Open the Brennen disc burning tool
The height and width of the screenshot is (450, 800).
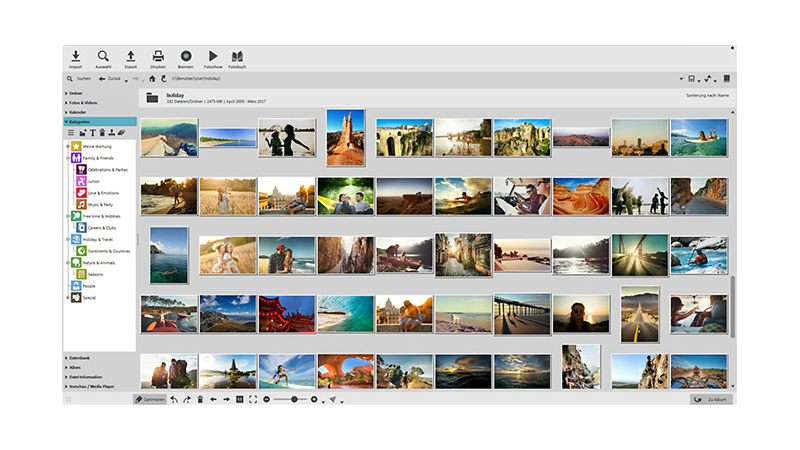click(185, 57)
